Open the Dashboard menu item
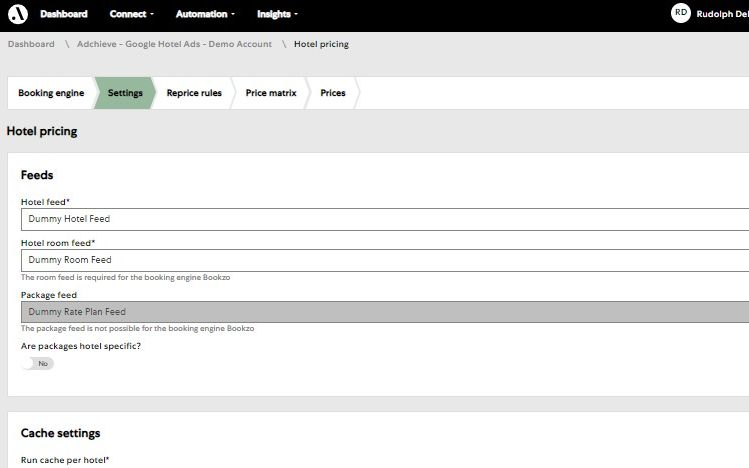The height and width of the screenshot is (468, 749). (64, 14)
